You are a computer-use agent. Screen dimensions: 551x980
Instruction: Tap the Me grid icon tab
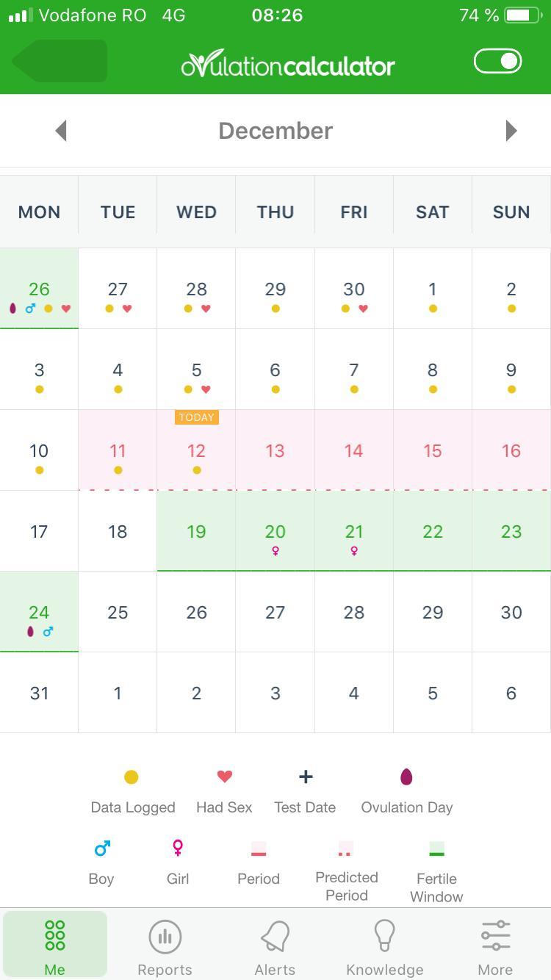point(55,936)
